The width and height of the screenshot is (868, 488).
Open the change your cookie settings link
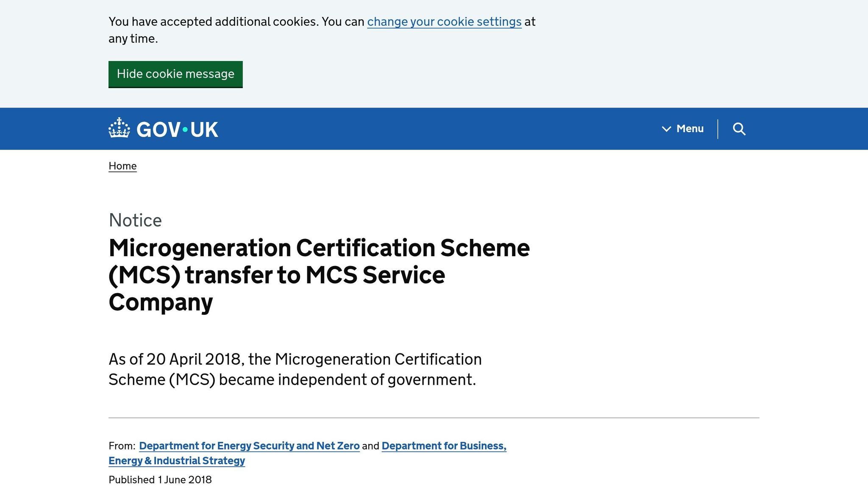(x=444, y=22)
